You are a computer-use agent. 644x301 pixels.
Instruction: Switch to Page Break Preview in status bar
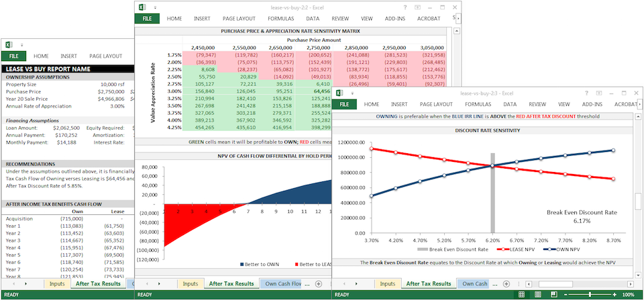pyautogui.click(x=553, y=294)
